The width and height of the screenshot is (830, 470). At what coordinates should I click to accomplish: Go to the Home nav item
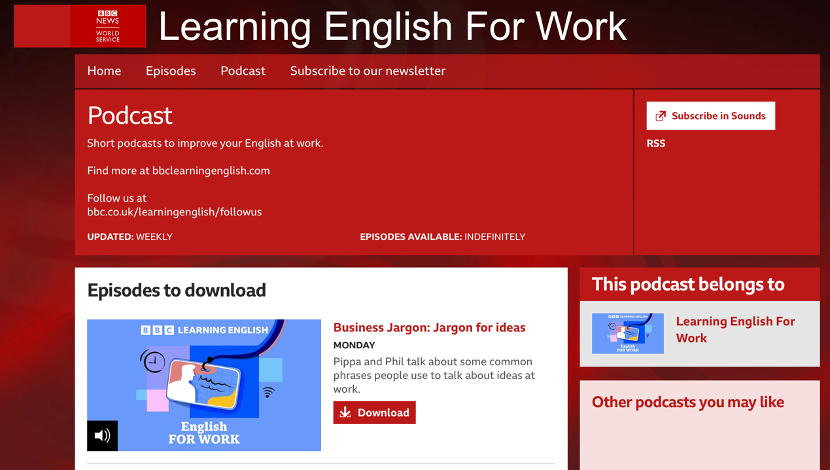(x=104, y=71)
